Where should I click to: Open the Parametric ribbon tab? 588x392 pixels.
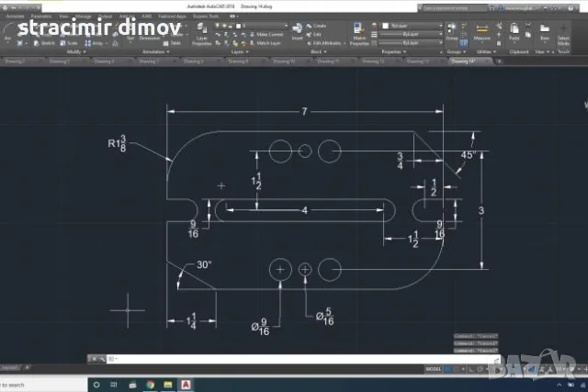[40, 17]
